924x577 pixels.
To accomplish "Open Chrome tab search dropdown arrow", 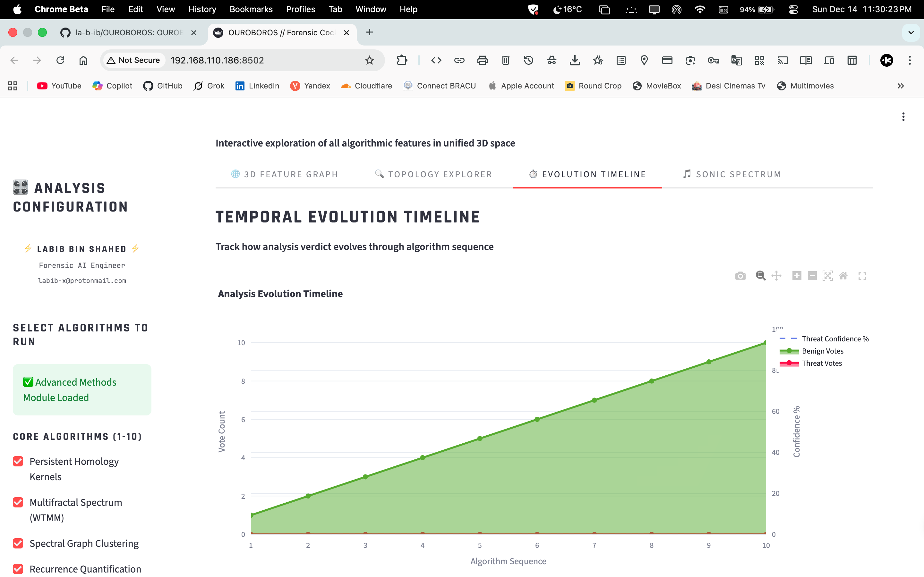I will pyautogui.click(x=911, y=32).
